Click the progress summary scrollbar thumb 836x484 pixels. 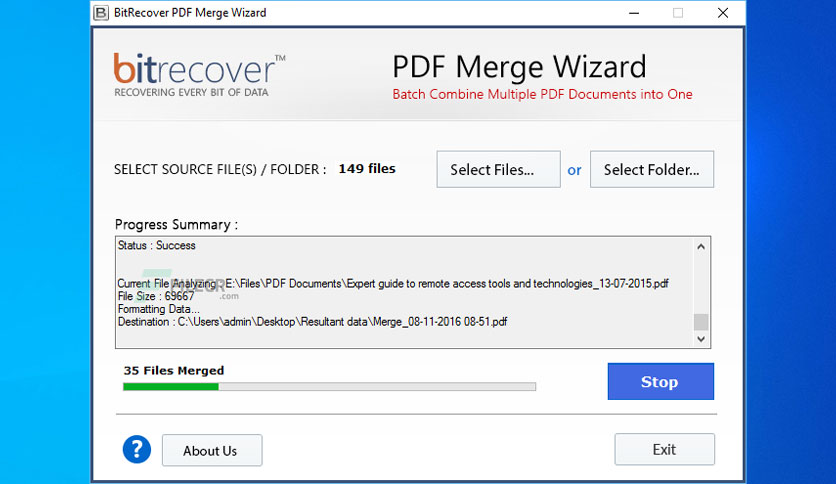pos(701,322)
